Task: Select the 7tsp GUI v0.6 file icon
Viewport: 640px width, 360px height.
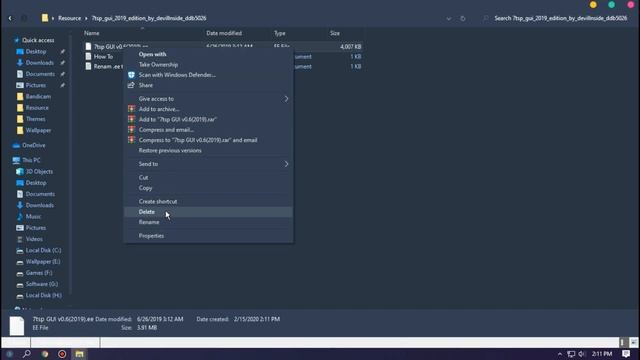Action: click(x=88, y=47)
